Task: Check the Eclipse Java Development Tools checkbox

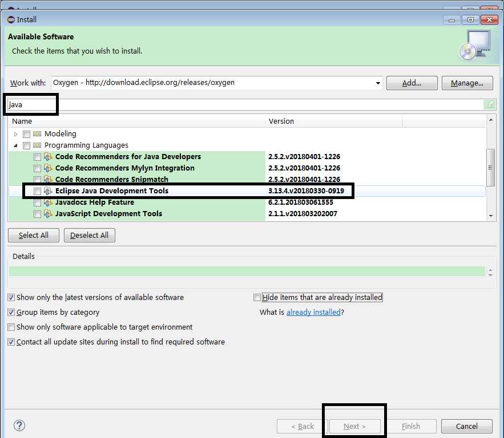Action: [37, 190]
